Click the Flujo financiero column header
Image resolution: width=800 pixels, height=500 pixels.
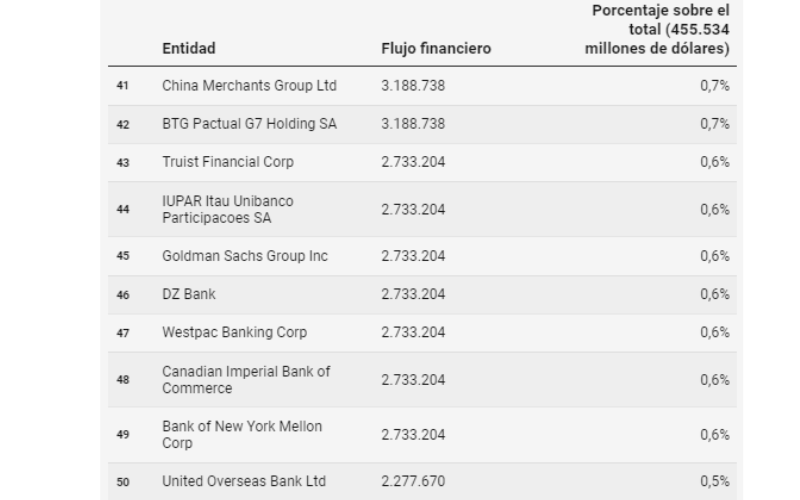(x=436, y=48)
